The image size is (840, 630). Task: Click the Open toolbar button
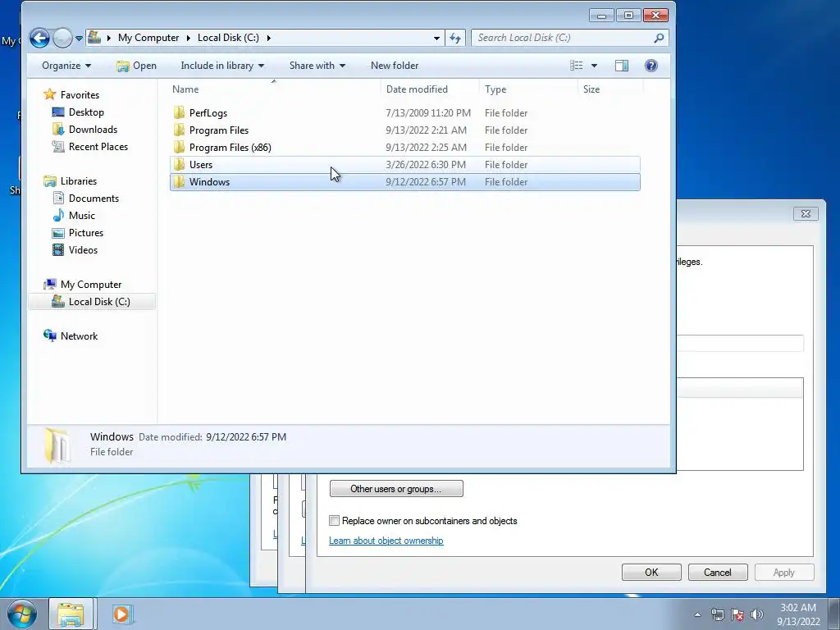click(137, 66)
